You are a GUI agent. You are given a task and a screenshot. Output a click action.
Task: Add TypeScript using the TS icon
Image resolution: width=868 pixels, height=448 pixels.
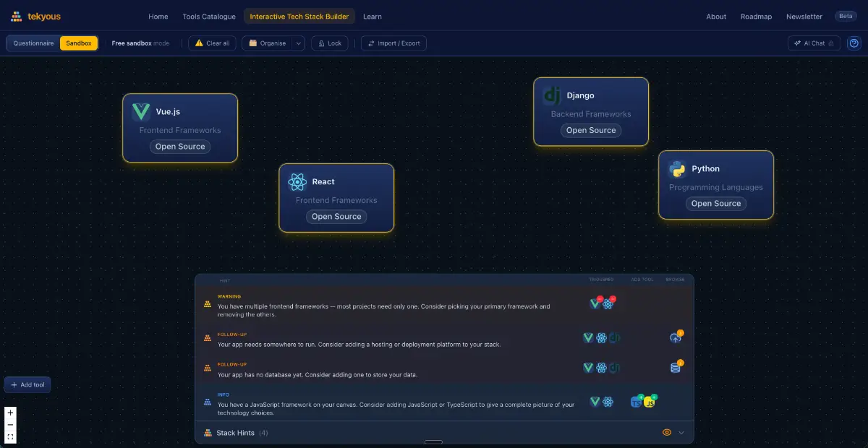pos(637,402)
